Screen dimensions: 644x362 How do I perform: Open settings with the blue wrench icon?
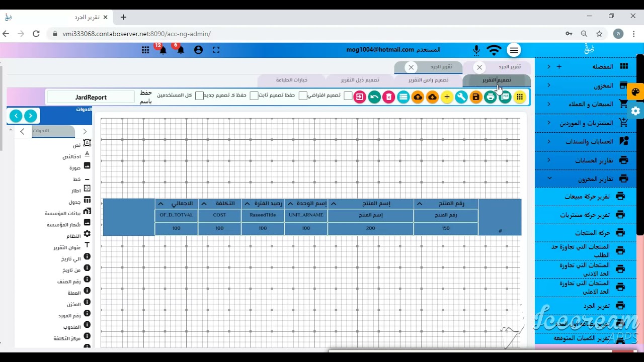tap(461, 97)
